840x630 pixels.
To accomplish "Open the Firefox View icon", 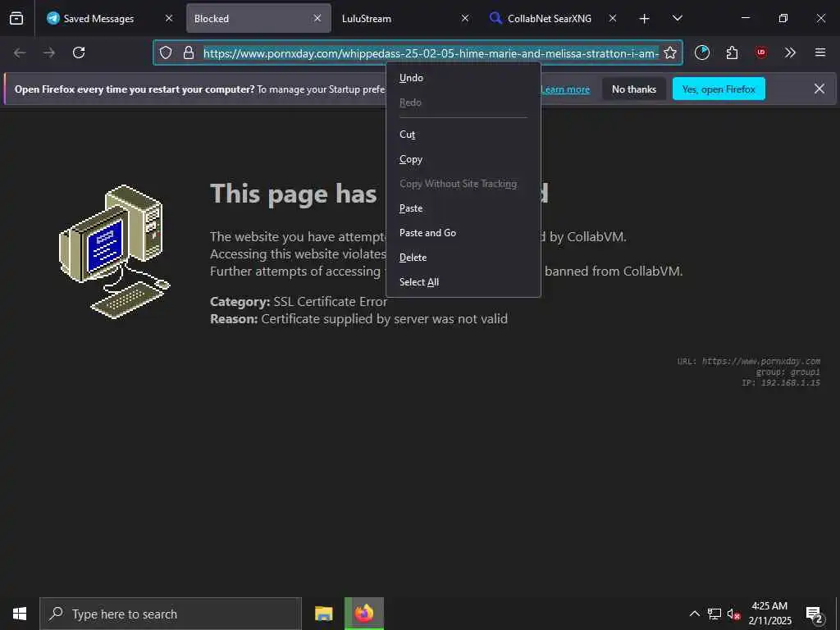I will pyautogui.click(x=16, y=18).
